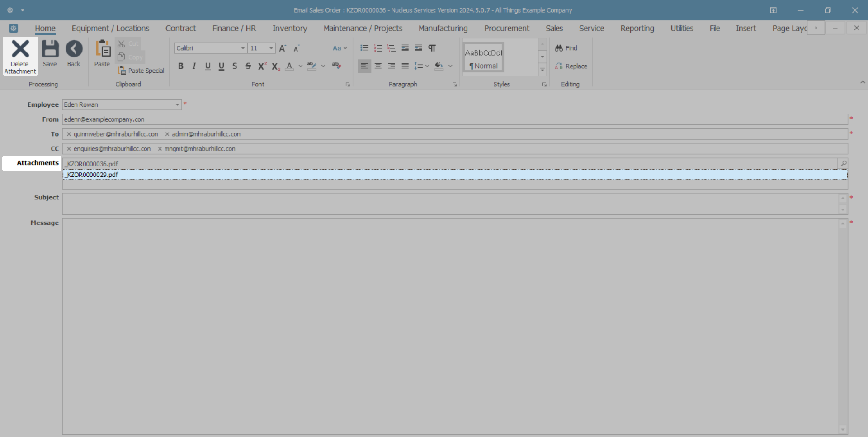The width and height of the screenshot is (868, 437).
Task: Show or hide paragraph marks
Action: pyautogui.click(x=432, y=48)
